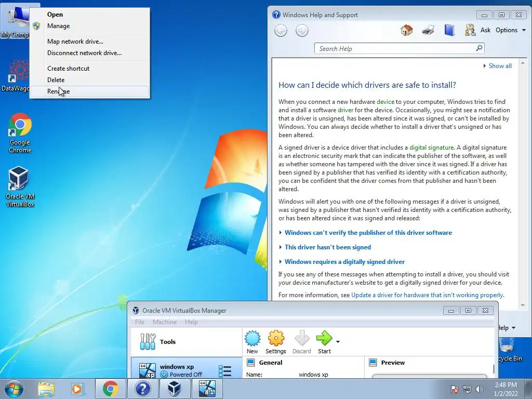The height and width of the screenshot is (399, 532).
Task: Open the Machine menu in VirtualBox Manager
Action: (165, 322)
